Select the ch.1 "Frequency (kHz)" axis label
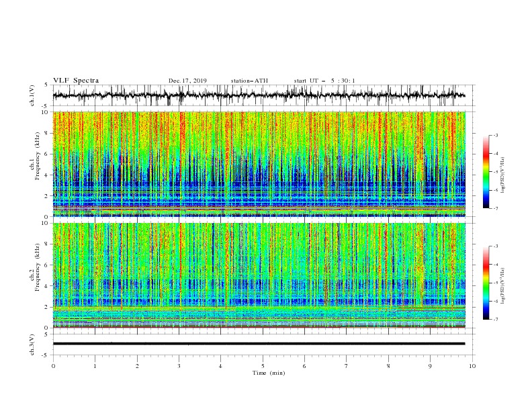532x411 pixels. click(38, 156)
